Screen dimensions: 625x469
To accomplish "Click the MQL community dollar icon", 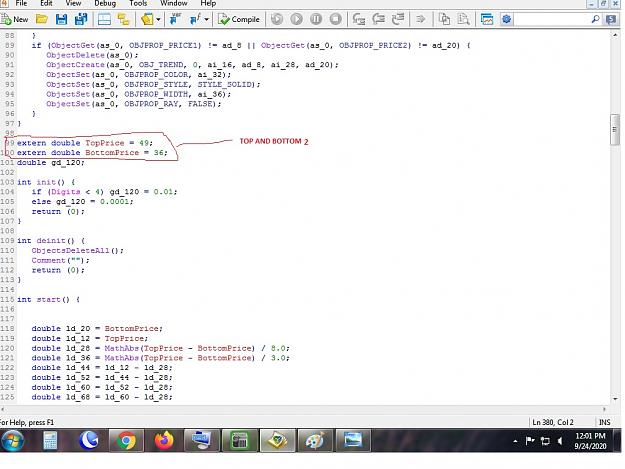I will click(x=611, y=19).
